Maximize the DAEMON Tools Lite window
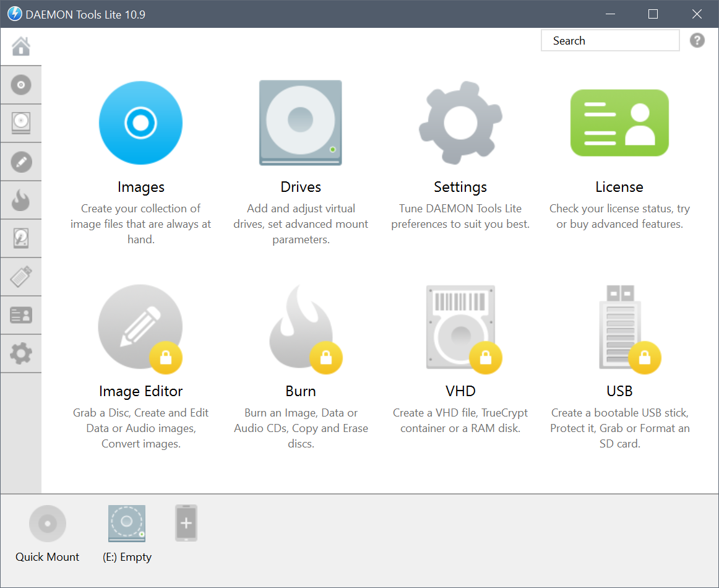719x588 pixels. pos(653,14)
